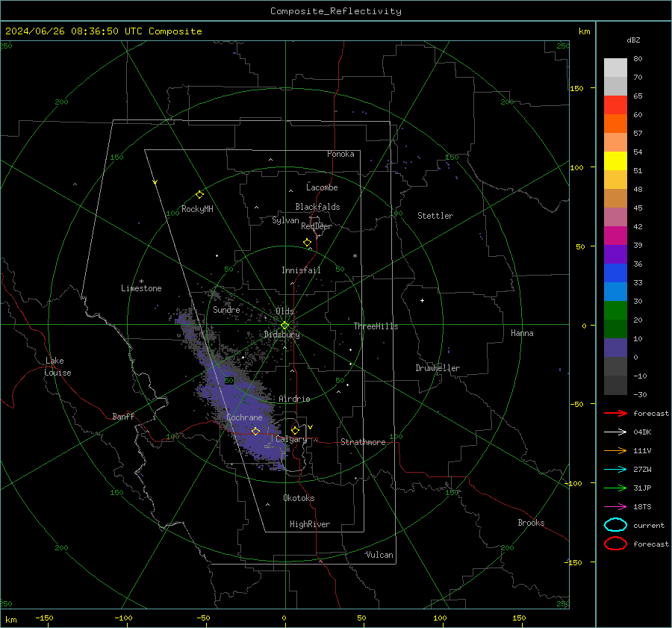Click the 31JP legend label
This screenshot has width=672, height=628.
[642, 488]
